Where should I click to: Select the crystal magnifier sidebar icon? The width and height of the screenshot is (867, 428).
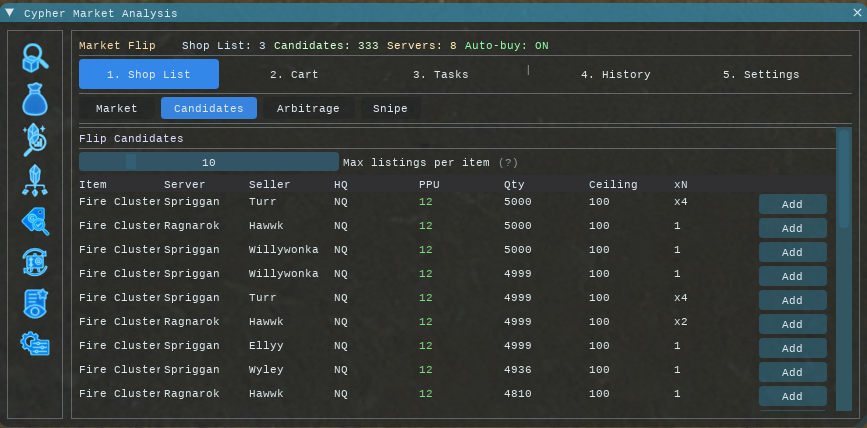pos(35,140)
